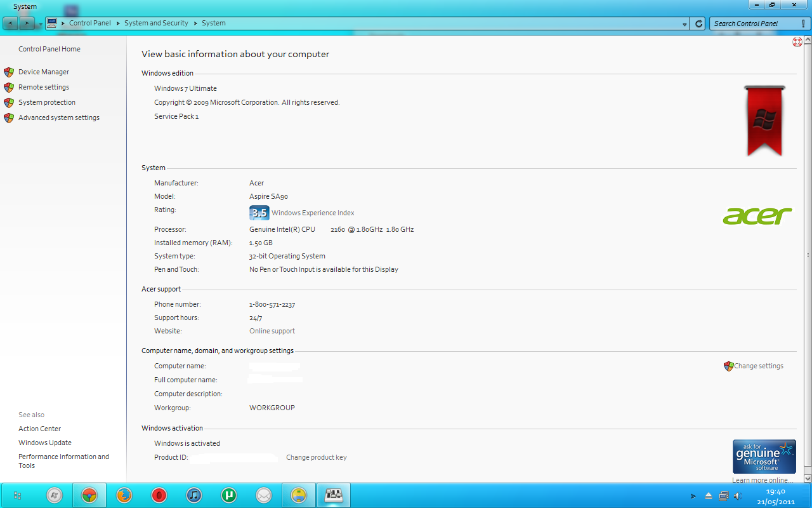Open recent pages dropdown near navigation arrows
The image size is (812, 508).
click(40, 23)
